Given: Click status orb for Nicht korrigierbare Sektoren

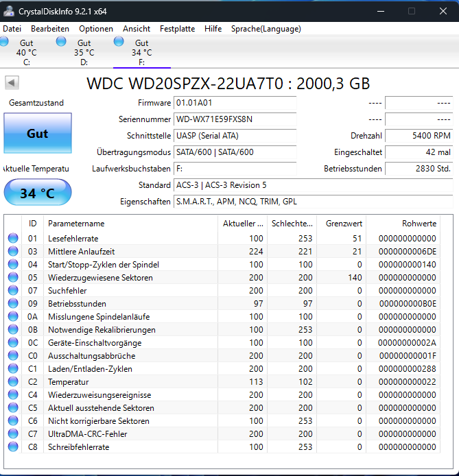Looking at the screenshot, I should pyautogui.click(x=13, y=420).
